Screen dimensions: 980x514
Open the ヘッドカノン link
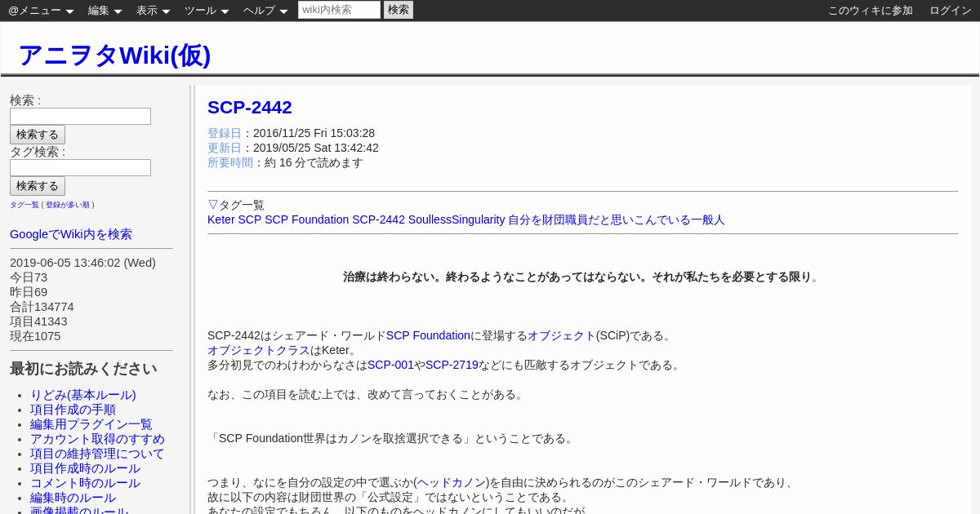452,482
